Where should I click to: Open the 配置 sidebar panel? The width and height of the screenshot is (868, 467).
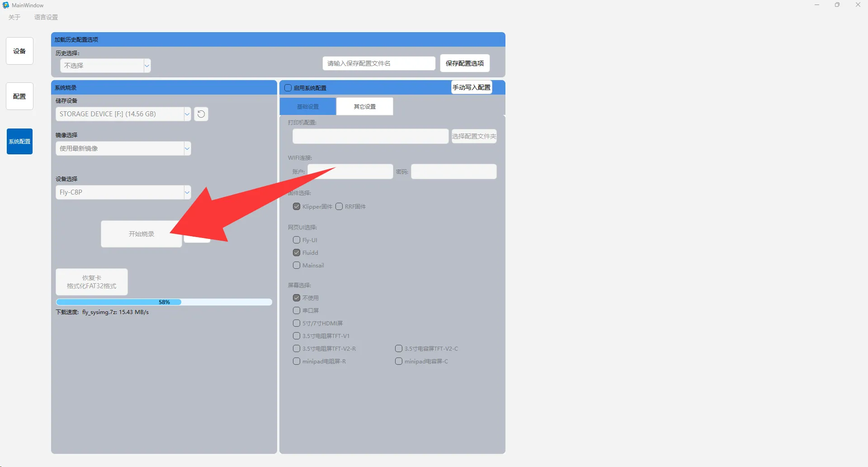[x=19, y=96]
